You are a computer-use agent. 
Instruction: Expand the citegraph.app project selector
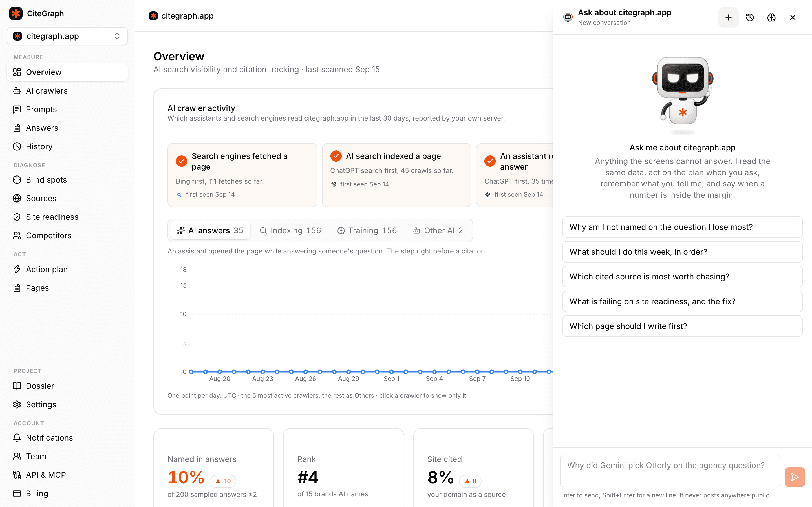coord(67,36)
